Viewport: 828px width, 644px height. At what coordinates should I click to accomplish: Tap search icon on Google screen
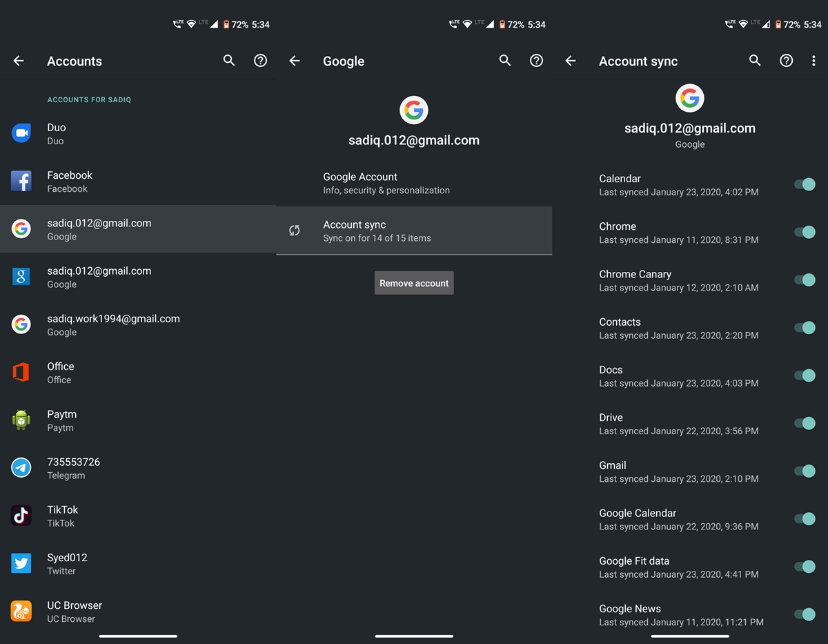[x=505, y=61]
